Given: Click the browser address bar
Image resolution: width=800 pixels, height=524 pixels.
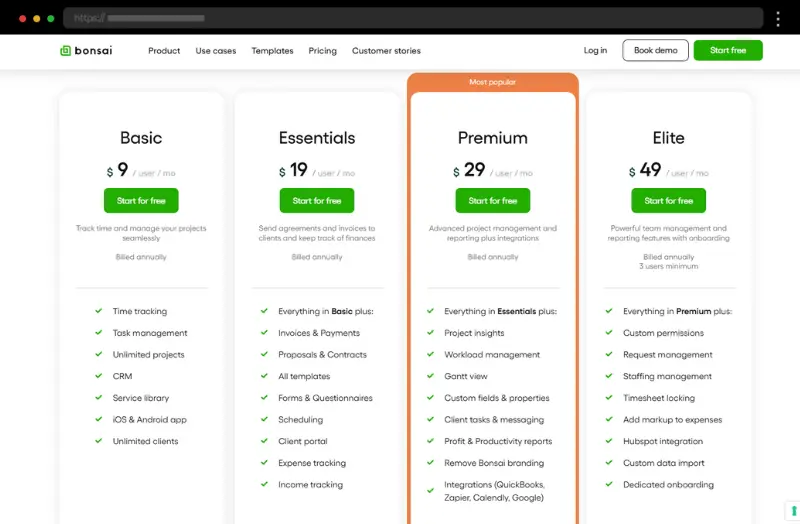Looking at the screenshot, I should click(x=413, y=18).
